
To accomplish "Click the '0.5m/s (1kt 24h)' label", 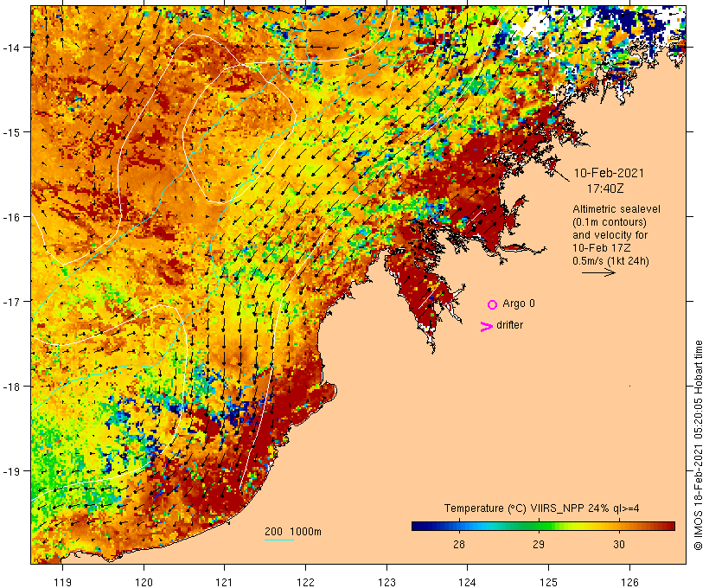I will click(x=610, y=261).
